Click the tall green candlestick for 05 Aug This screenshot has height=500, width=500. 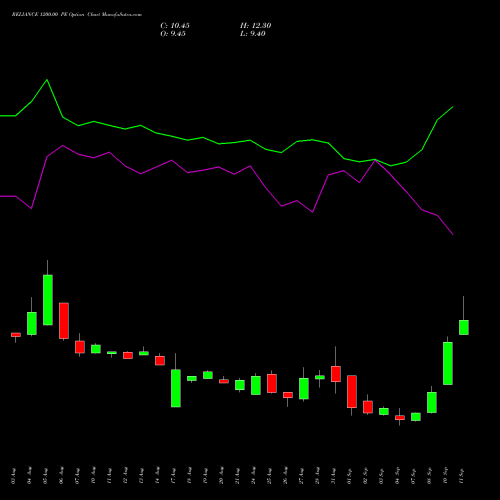coord(48,300)
